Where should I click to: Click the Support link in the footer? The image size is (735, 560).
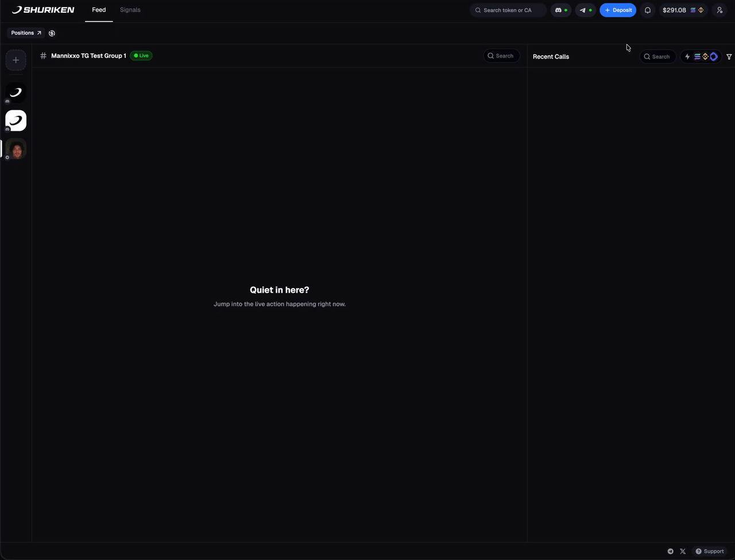(710, 551)
